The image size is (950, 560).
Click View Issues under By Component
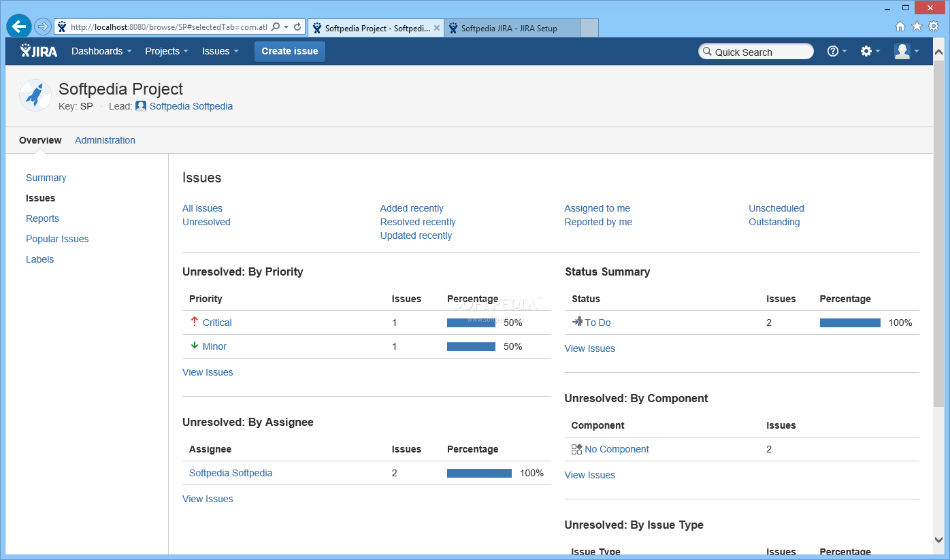590,475
